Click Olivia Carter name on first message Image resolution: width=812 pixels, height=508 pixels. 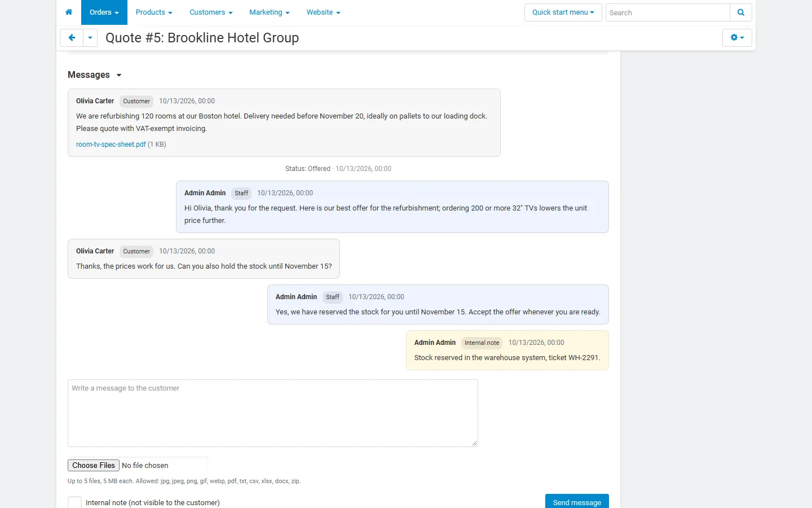click(95, 101)
